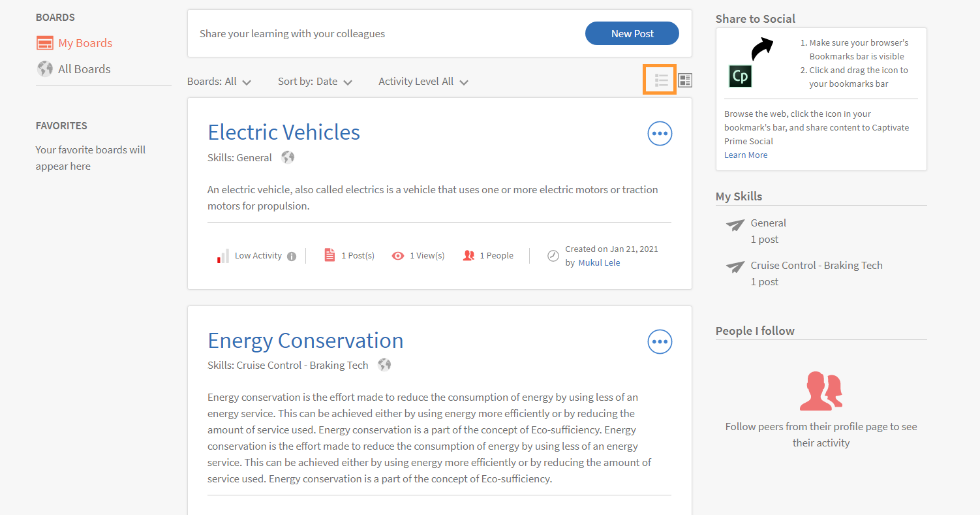This screenshot has width=980, height=515.
Task: Click the globe icon beside Braking Tech skill
Action: click(x=384, y=365)
